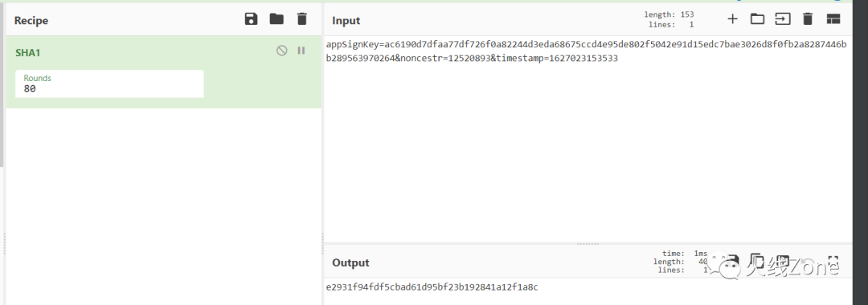Select the SHA1 hash in Output
The height and width of the screenshot is (305, 868).
pyautogui.click(x=432, y=287)
